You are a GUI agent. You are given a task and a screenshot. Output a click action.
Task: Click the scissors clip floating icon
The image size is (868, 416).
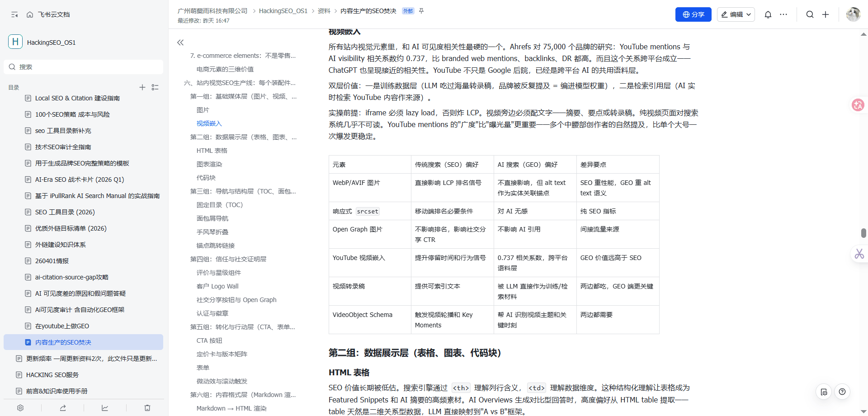click(x=859, y=254)
